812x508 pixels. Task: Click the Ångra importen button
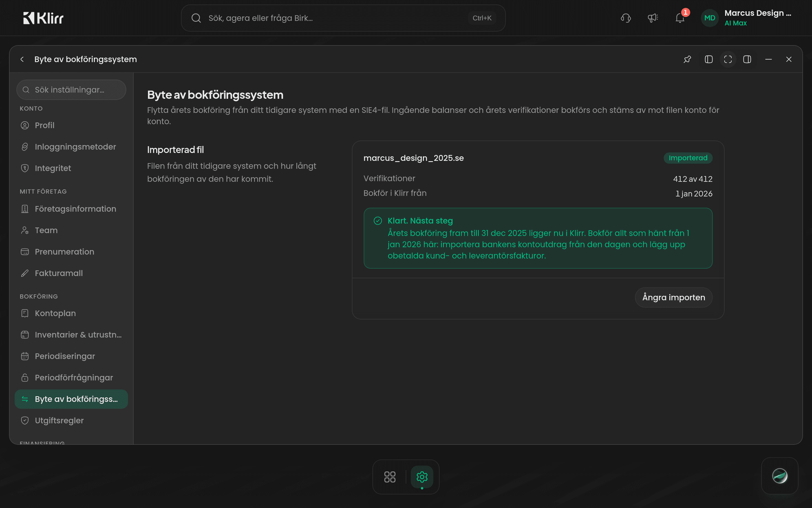click(673, 297)
